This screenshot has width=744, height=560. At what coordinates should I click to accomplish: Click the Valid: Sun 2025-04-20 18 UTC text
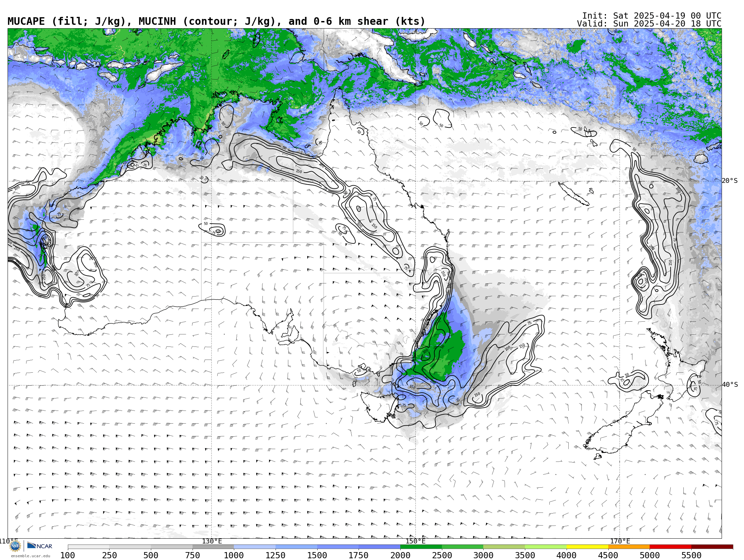coord(649,24)
